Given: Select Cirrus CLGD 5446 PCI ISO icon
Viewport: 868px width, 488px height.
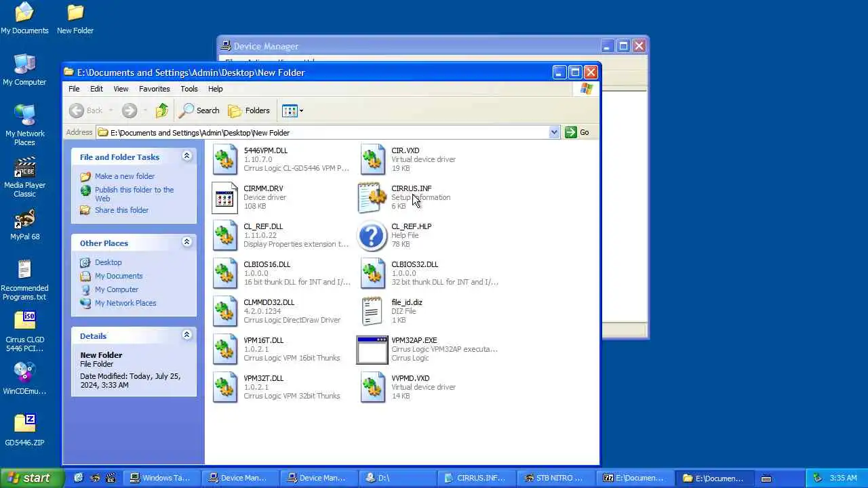Looking at the screenshot, I should [x=24, y=331].
